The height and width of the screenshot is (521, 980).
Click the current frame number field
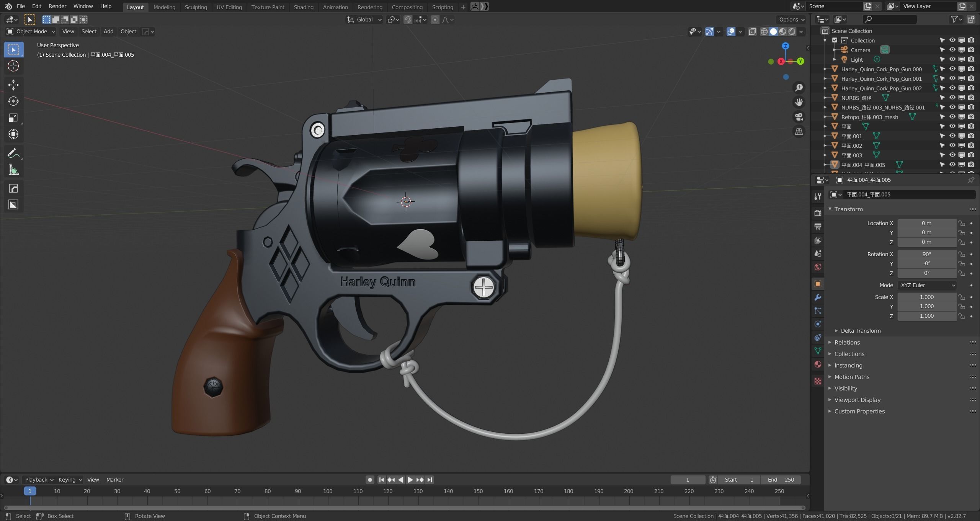coord(688,480)
